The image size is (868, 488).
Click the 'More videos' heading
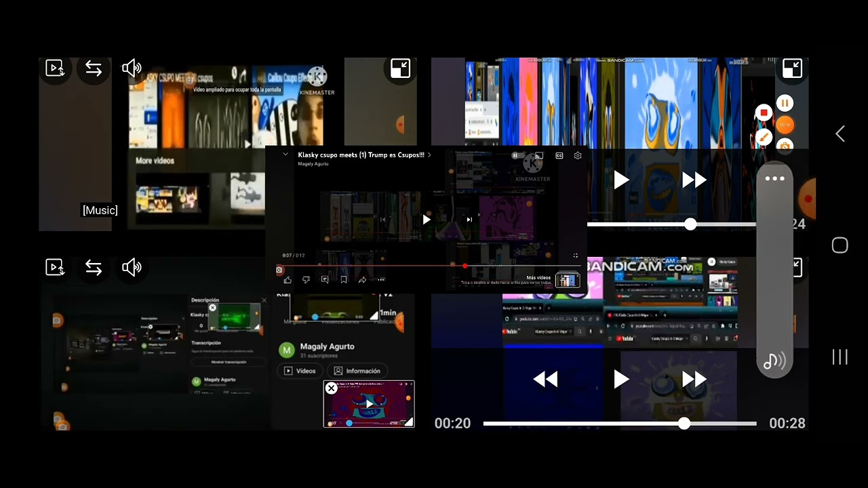coord(155,161)
